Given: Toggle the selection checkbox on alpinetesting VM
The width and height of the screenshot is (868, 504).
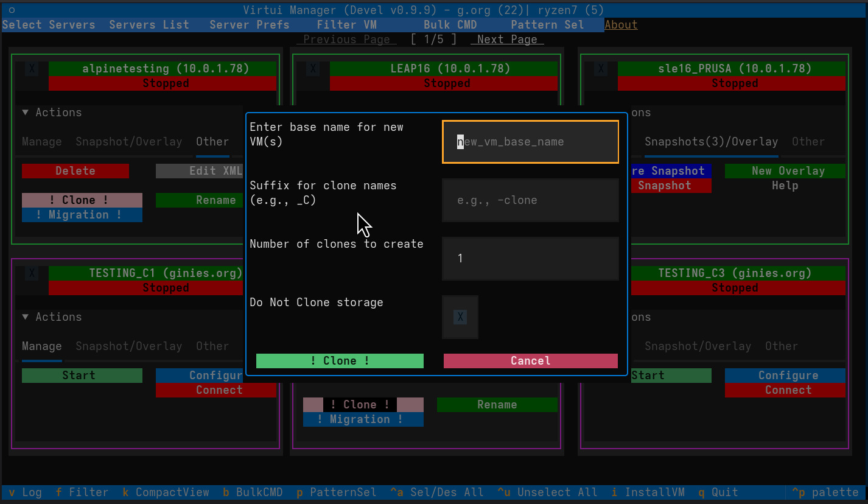Looking at the screenshot, I should tap(32, 68).
